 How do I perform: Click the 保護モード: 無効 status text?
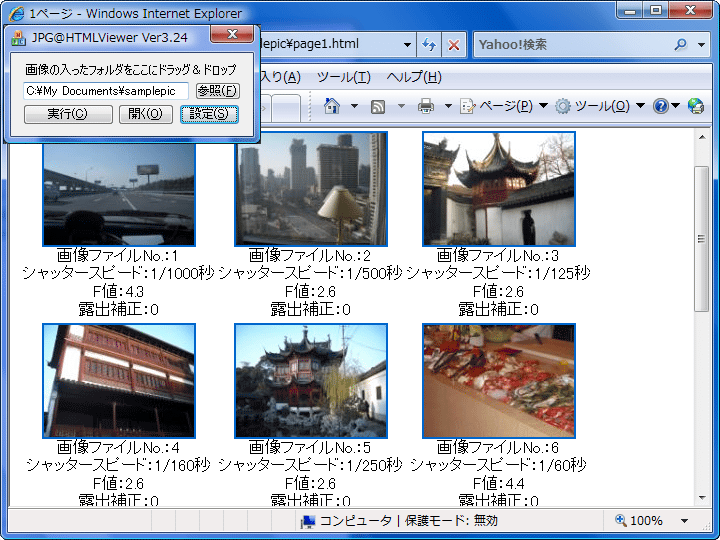pos(451,521)
